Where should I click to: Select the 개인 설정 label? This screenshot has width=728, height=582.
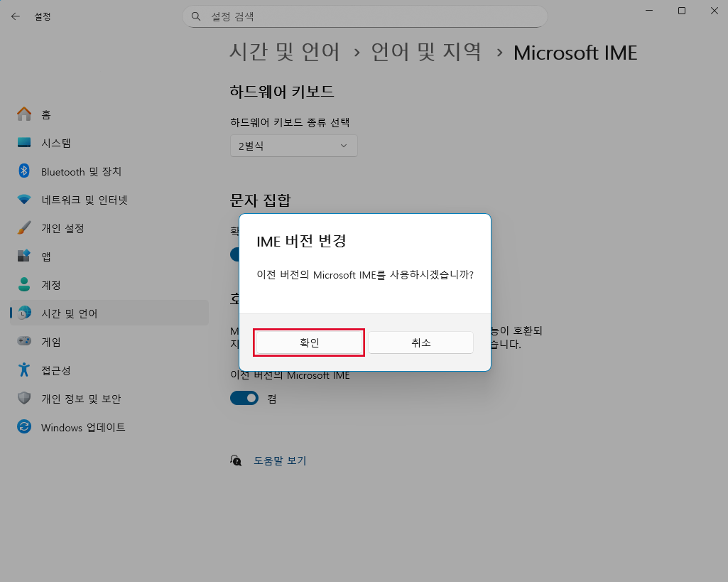[63, 228]
